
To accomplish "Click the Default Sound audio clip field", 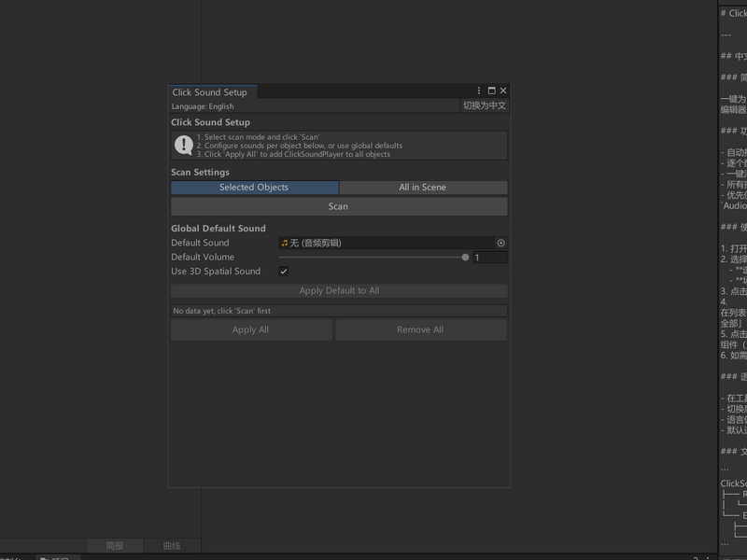I will (392, 243).
